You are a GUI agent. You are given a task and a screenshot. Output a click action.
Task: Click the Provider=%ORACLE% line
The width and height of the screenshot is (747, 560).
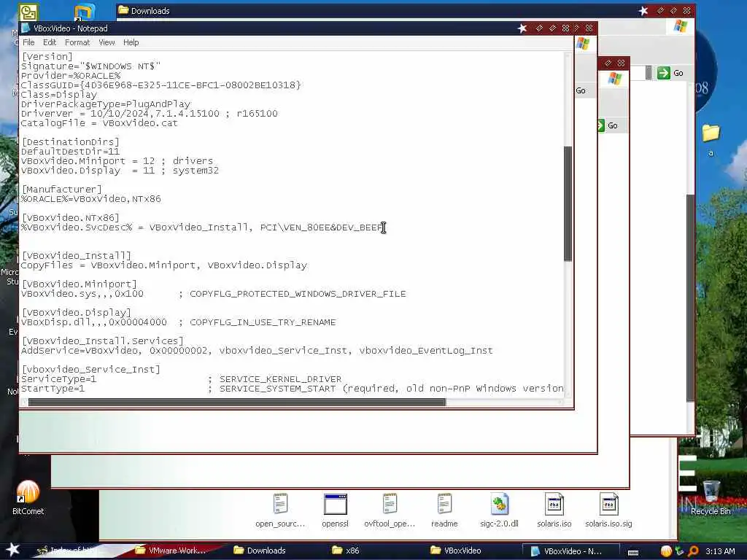point(71,76)
